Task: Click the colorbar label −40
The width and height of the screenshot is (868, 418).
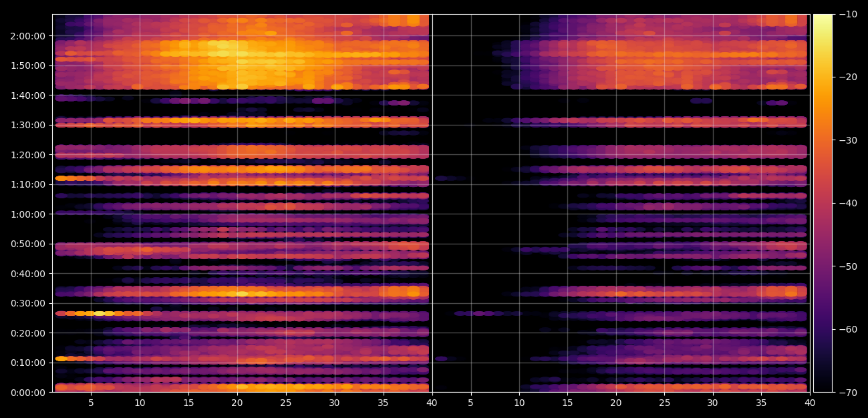Action: coord(847,203)
